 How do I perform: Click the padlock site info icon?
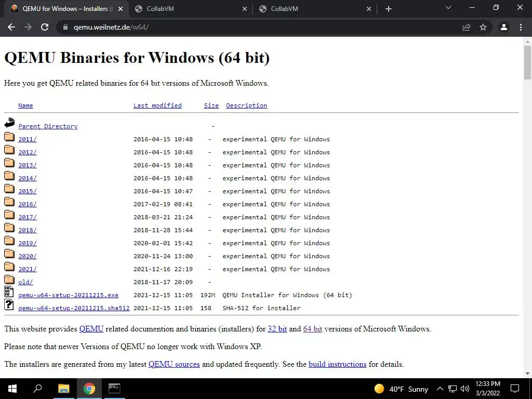click(65, 27)
